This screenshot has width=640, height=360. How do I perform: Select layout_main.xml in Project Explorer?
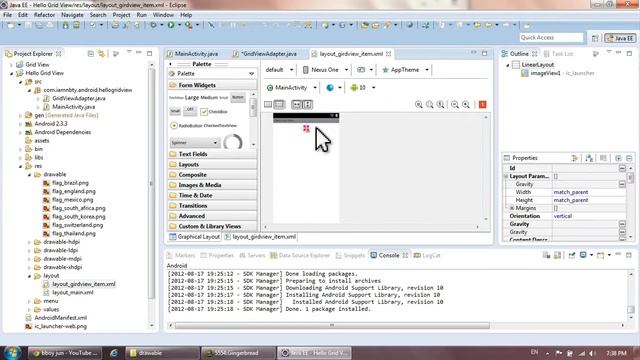point(73,293)
